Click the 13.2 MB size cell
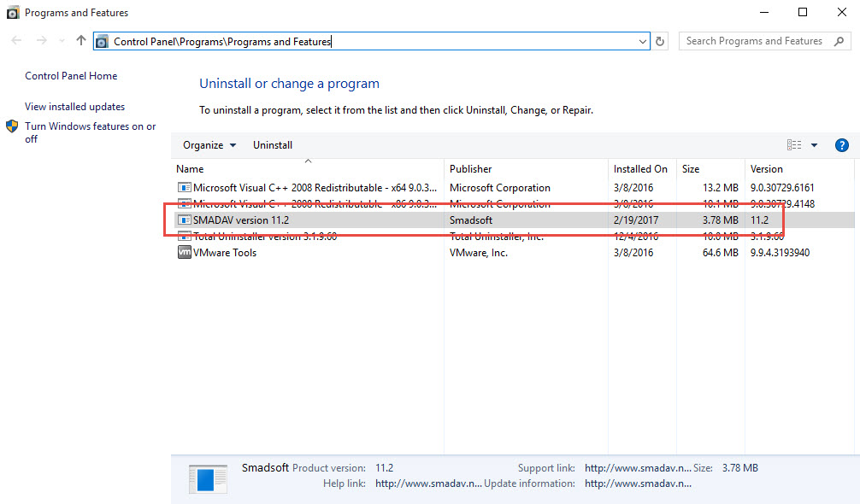Screen dimensions: 860x504 tap(720, 188)
